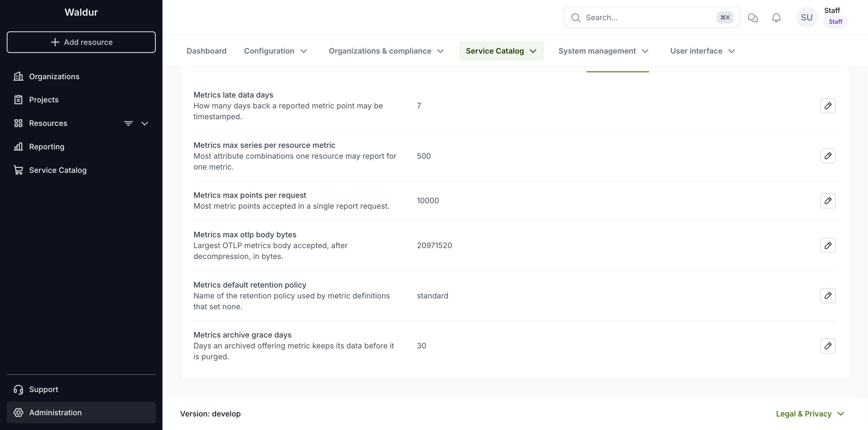
Task: Open Support in the sidebar
Action: [x=81, y=389]
